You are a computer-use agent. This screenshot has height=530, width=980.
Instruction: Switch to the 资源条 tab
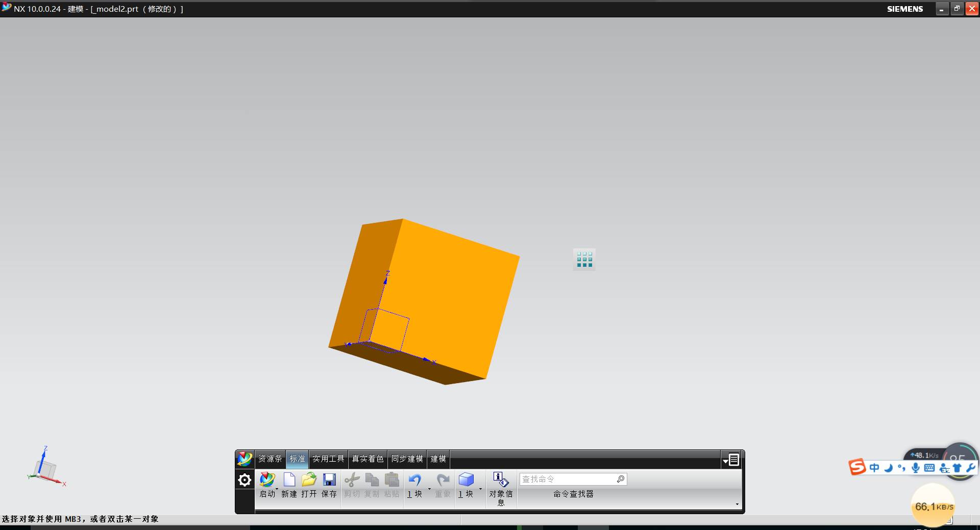270,459
